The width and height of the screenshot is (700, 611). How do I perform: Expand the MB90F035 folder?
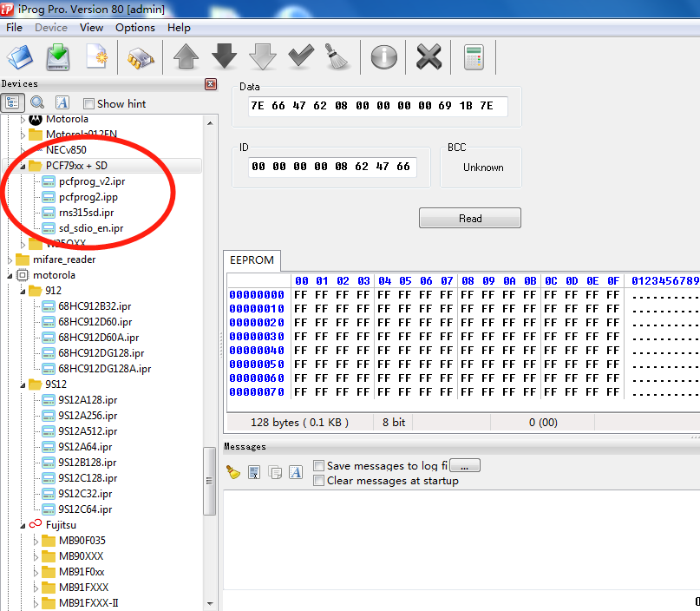(36, 542)
